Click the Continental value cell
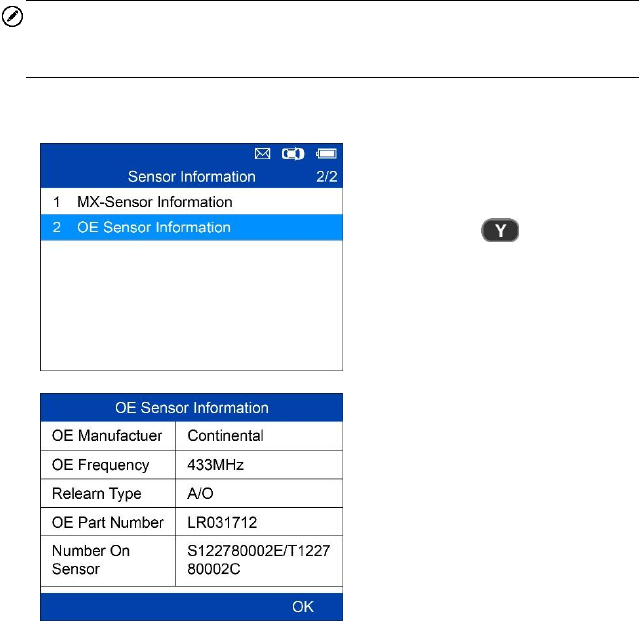The image size is (639, 621). click(x=259, y=436)
